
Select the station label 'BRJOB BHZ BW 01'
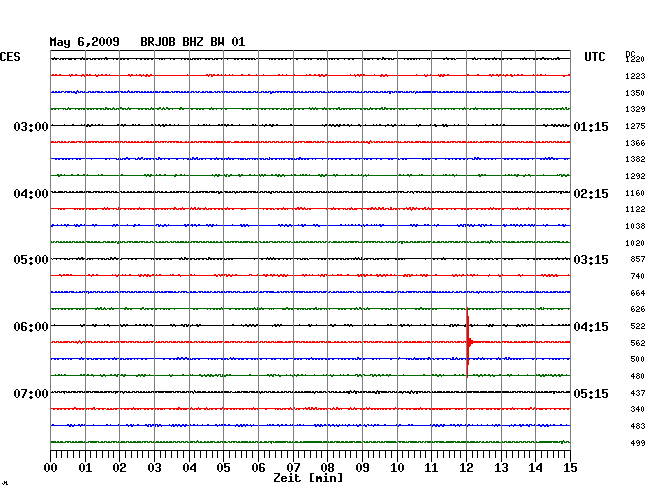(x=193, y=42)
